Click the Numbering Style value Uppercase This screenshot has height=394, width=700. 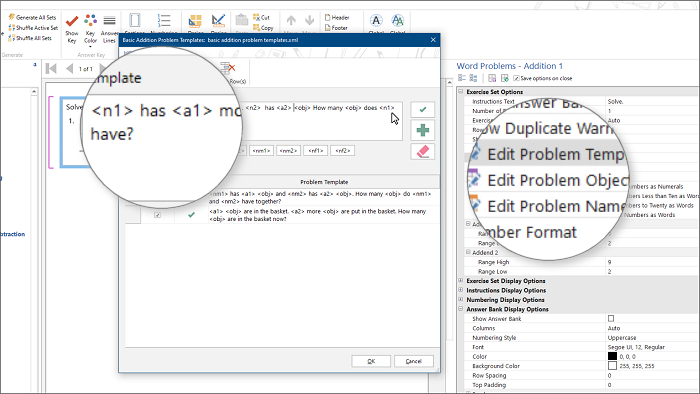(x=622, y=338)
